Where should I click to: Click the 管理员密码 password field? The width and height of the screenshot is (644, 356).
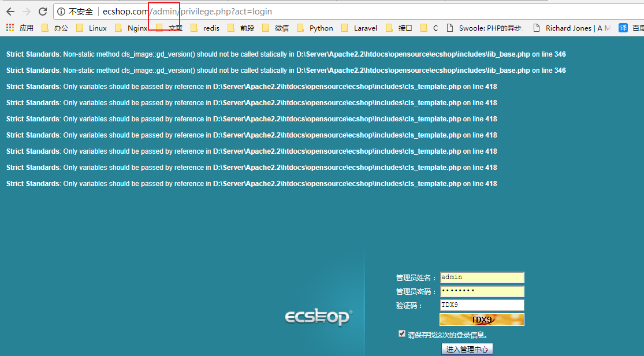[482, 291]
